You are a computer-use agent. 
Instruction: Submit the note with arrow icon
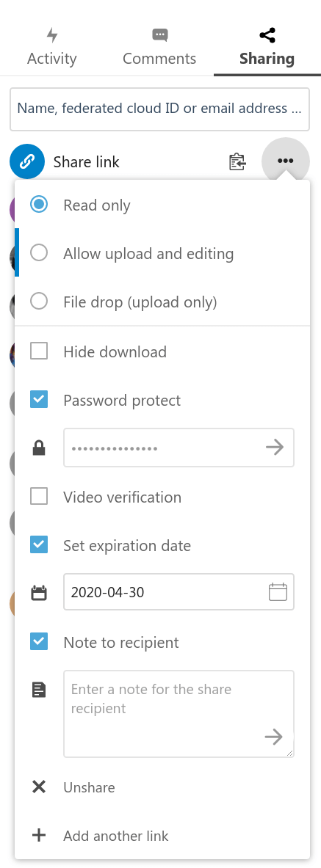click(x=274, y=737)
